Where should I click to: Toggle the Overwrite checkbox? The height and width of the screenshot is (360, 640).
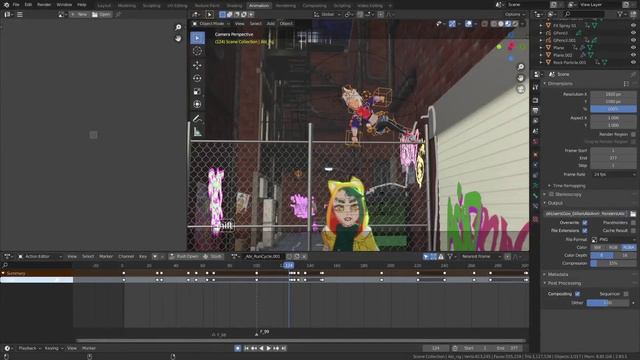tap(584, 223)
